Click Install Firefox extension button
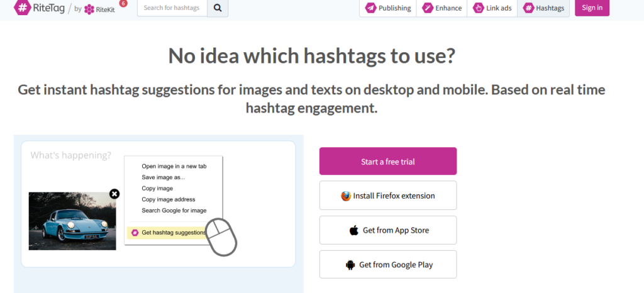 (388, 196)
